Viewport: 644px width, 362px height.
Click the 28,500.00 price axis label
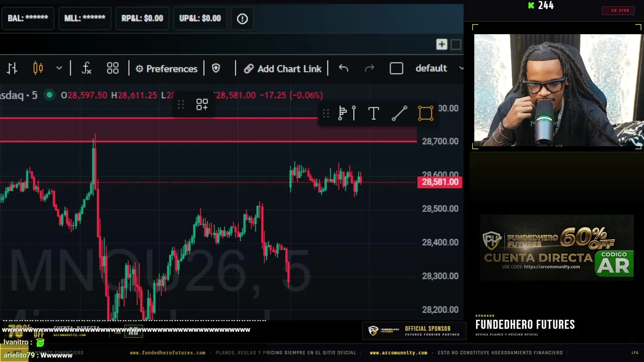pos(440,209)
